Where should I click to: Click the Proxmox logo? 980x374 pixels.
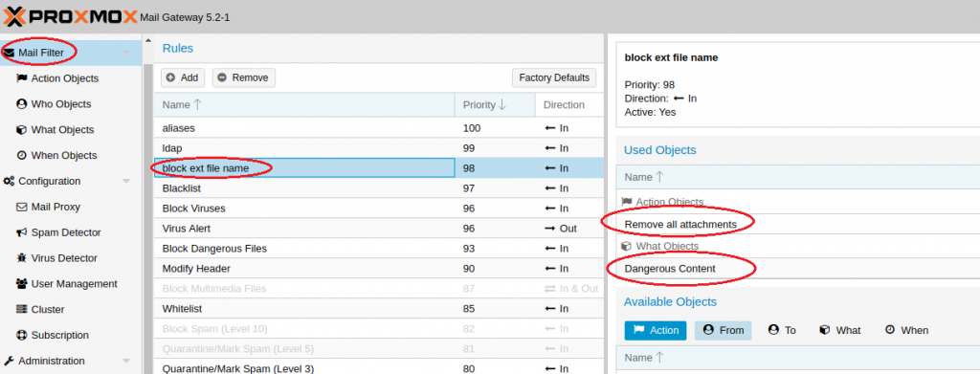coord(69,16)
